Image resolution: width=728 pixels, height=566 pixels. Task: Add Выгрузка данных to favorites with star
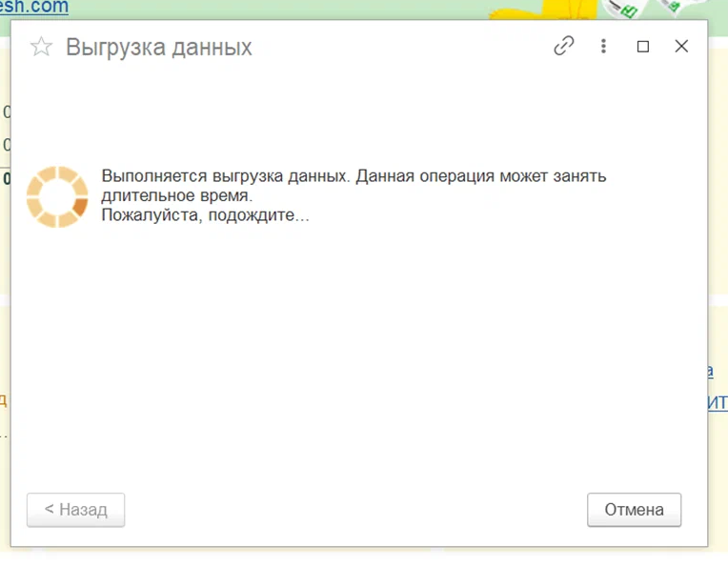tap(41, 47)
